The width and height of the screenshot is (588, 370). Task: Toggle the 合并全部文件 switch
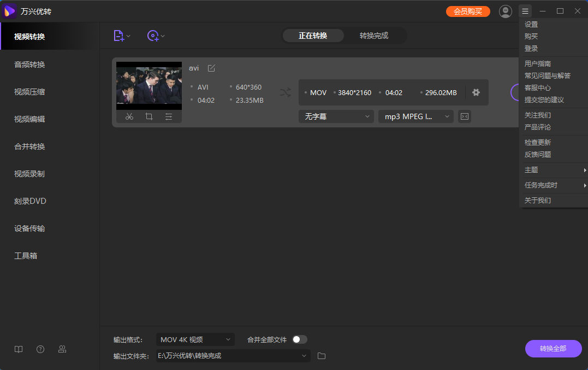(x=300, y=339)
